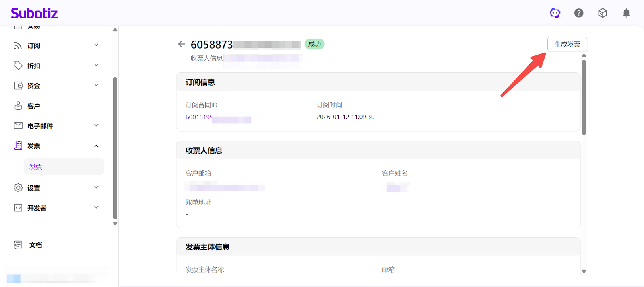Click the cube package icon in header
Viewport: 644px width, 287px height.
coord(603,13)
